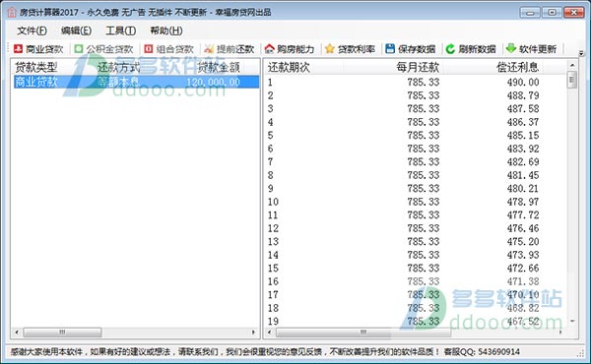Click the 软件更新 green download arrow icon
Viewport: 591px width, 364px height.
510,48
